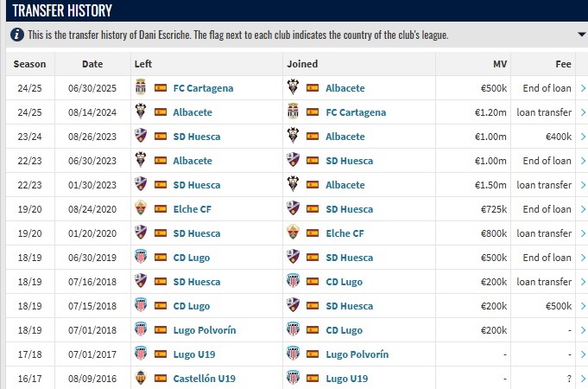Click the MV column header
The height and width of the screenshot is (389, 588).
(500, 64)
